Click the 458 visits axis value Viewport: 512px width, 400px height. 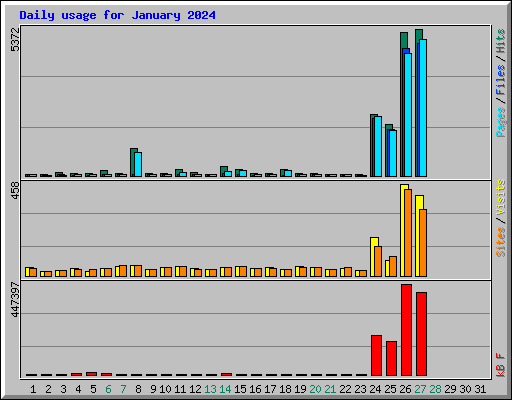tap(15, 191)
